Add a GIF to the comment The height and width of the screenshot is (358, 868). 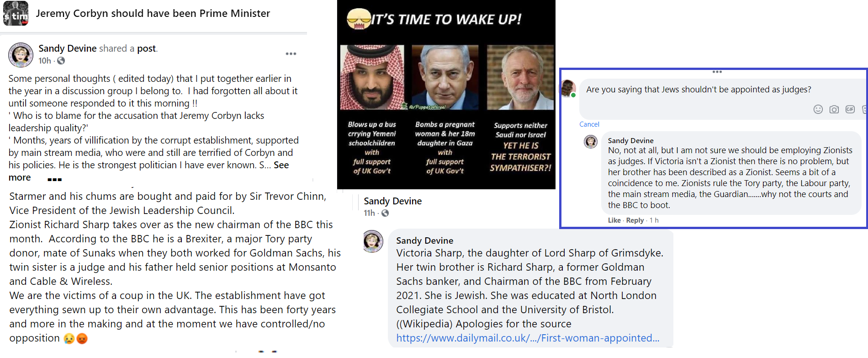point(850,109)
